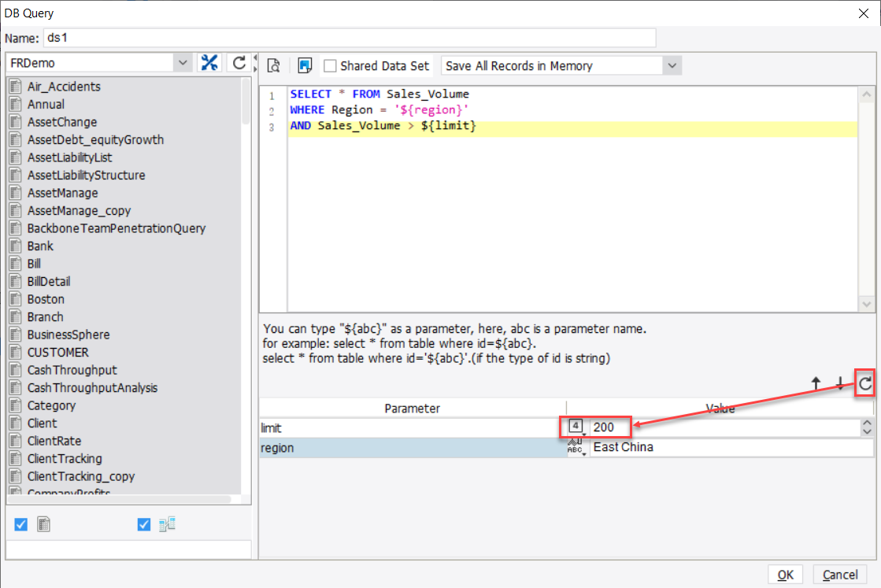881x588 pixels.
Task: Click the blue format/paste SQL icon
Action: [304, 65]
